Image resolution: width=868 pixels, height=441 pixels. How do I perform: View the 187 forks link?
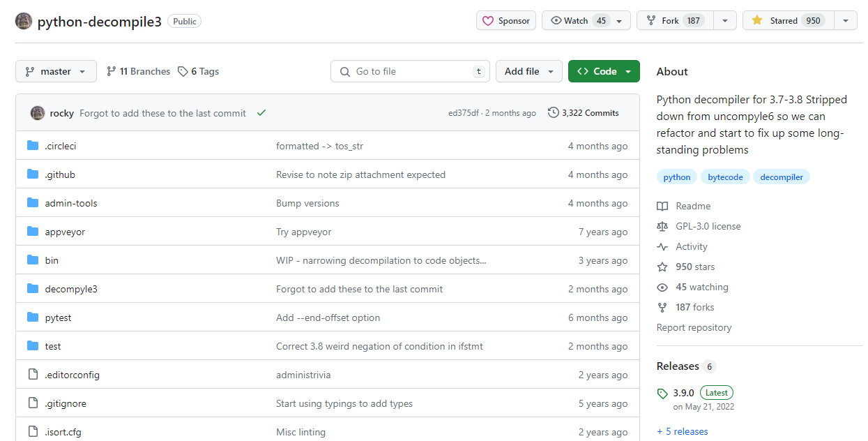[x=685, y=307]
